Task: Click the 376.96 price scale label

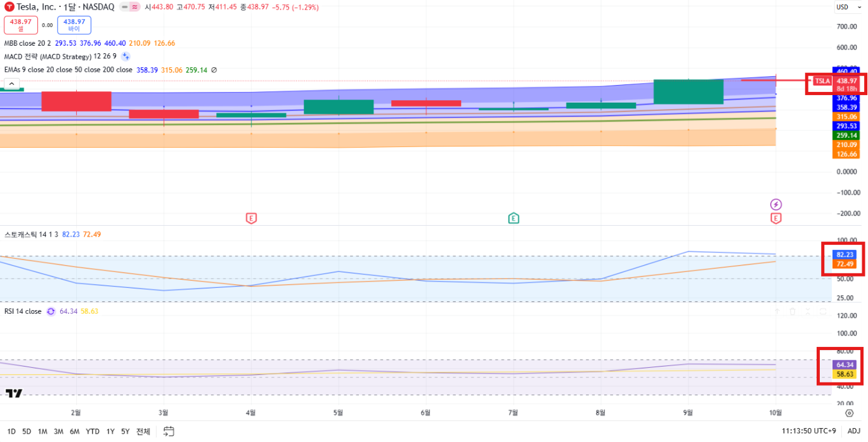Action: click(x=846, y=98)
